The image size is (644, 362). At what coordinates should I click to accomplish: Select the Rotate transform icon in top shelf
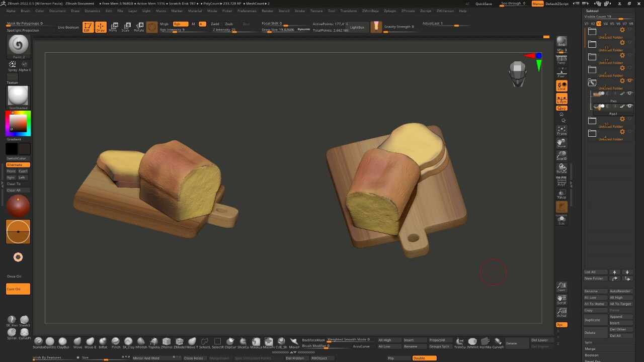click(x=139, y=27)
